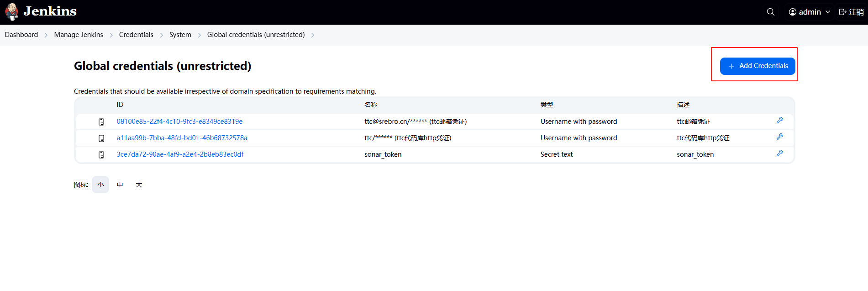
Task: Click credential icon beside ID 3ce7da72
Action: coord(101,155)
